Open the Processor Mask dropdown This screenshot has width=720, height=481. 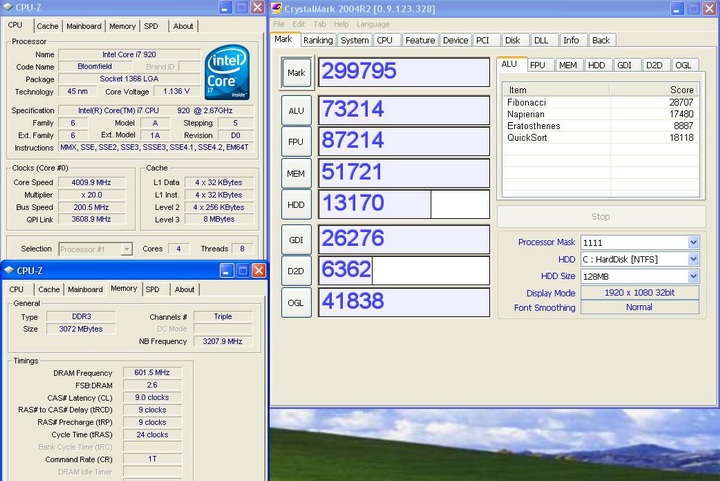coord(693,242)
